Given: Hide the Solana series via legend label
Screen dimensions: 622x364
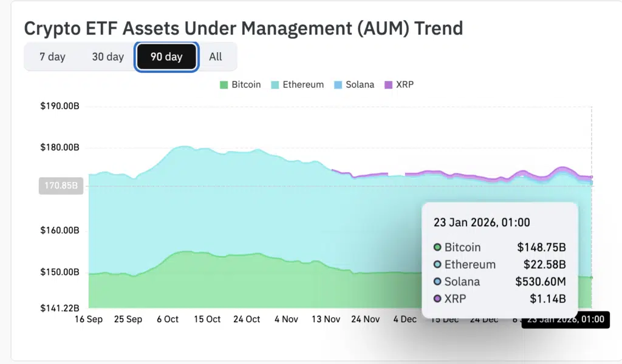Looking at the screenshot, I should [360, 85].
